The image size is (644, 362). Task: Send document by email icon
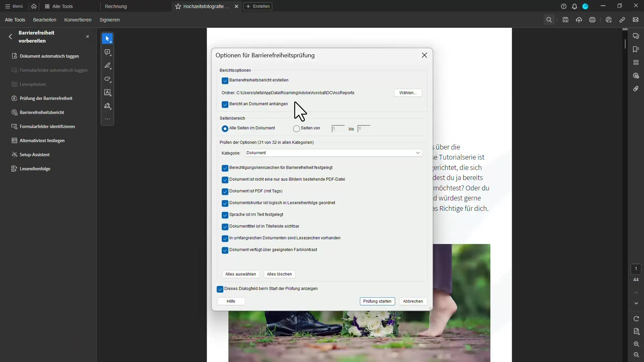(636, 20)
